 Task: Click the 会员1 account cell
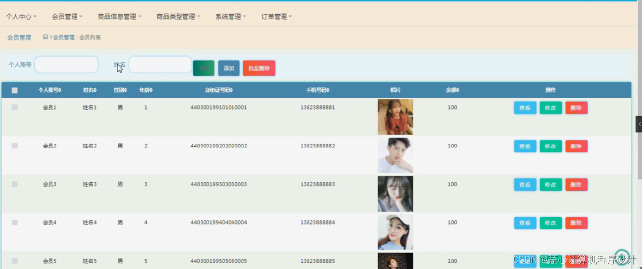(x=50, y=107)
